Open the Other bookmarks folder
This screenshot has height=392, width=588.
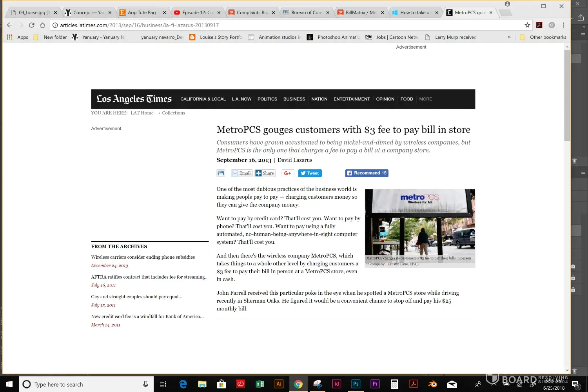pyautogui.click(x=543, y=37)
